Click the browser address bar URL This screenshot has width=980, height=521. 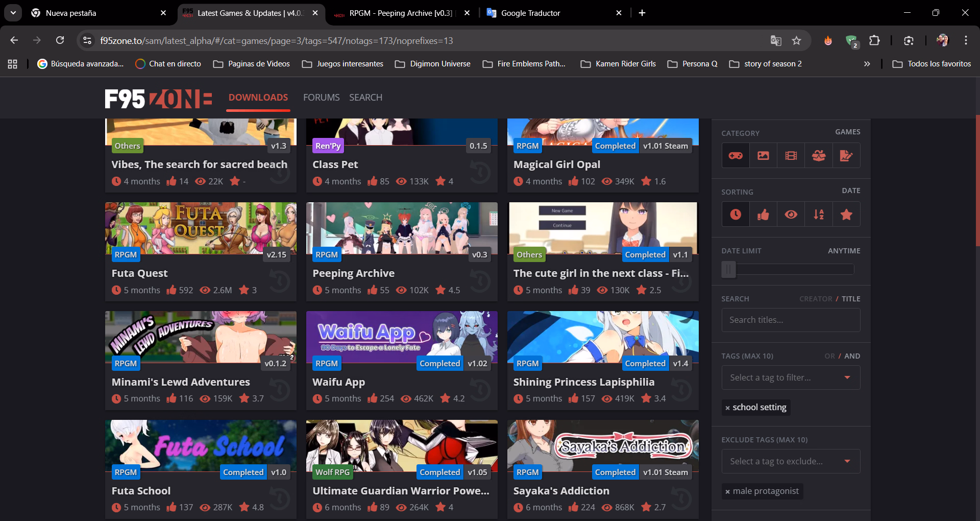coord(276,41)
